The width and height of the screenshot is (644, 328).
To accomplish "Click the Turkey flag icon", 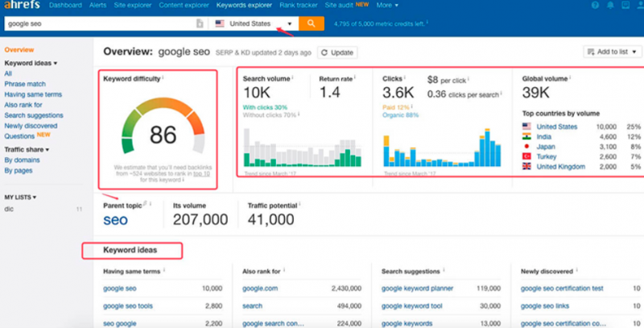I will (x=526, y=156).
